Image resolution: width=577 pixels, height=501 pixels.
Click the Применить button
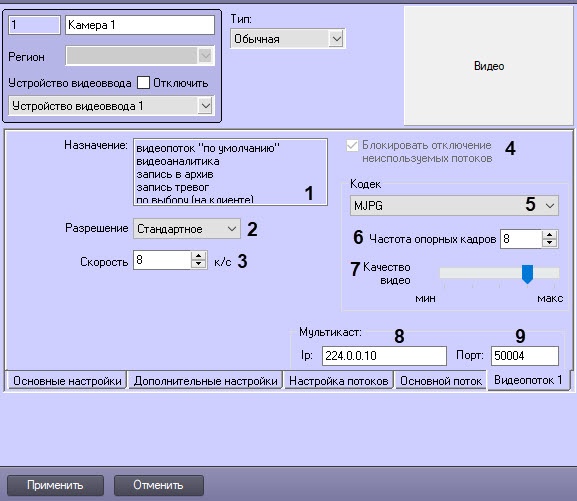click(55, 485)
